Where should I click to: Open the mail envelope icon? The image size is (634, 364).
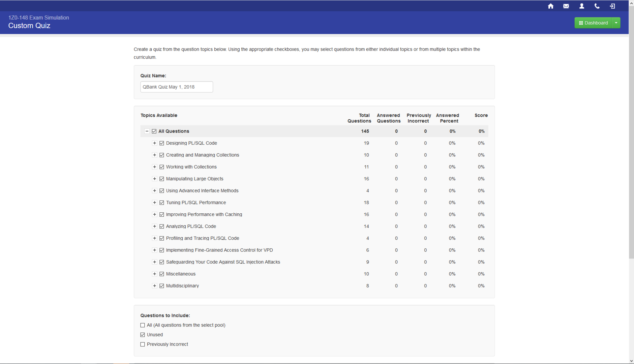pyautogui.click(x=566, y=6)
